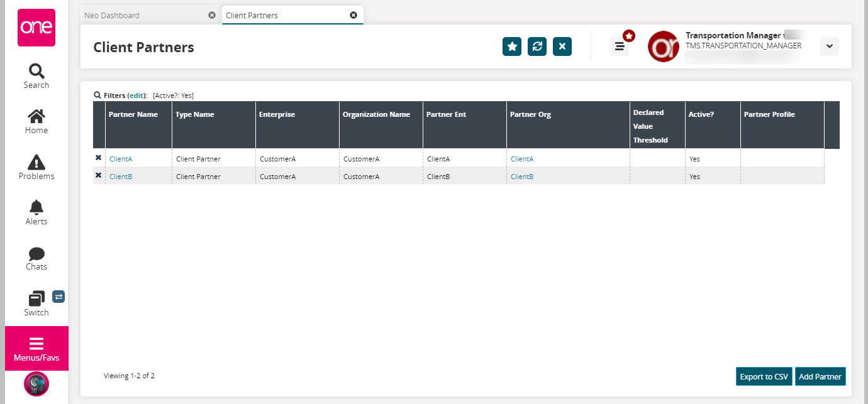Expand the user profile dropdown chevron
The width and height of the screenshot is (868, 404).
coord(829,46)
